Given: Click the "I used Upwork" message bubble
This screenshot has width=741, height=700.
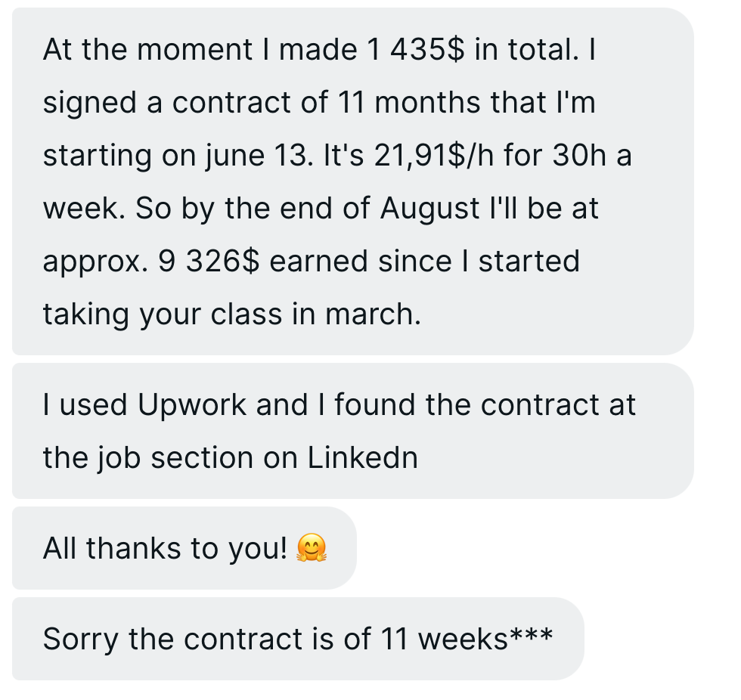Looking at the screenshot, I should (x=352, y=431).
